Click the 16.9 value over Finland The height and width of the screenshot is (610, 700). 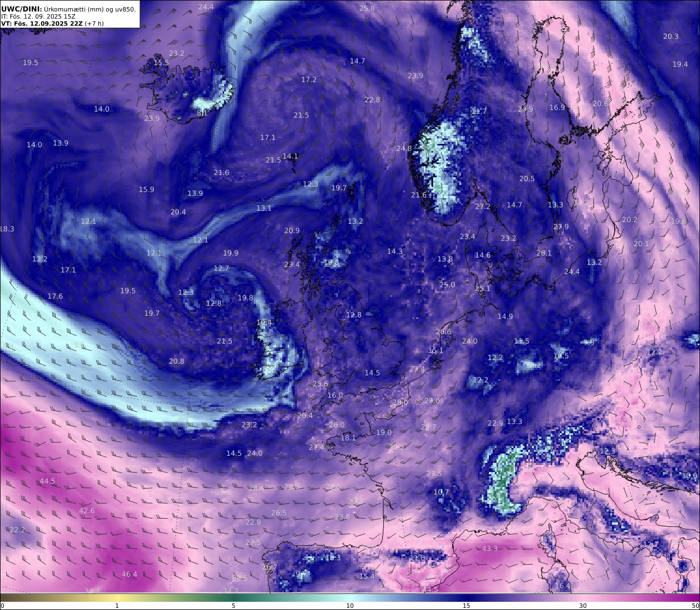click(x=557, y=107)
